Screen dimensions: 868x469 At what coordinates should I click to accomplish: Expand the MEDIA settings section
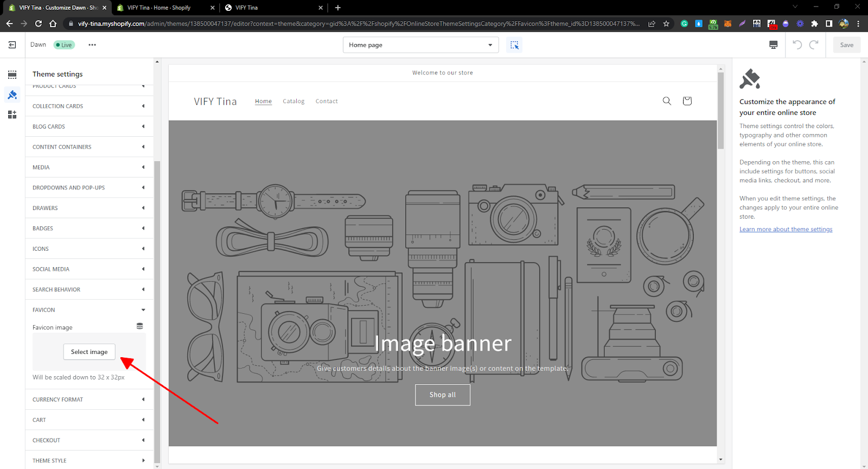click(89, 167)
